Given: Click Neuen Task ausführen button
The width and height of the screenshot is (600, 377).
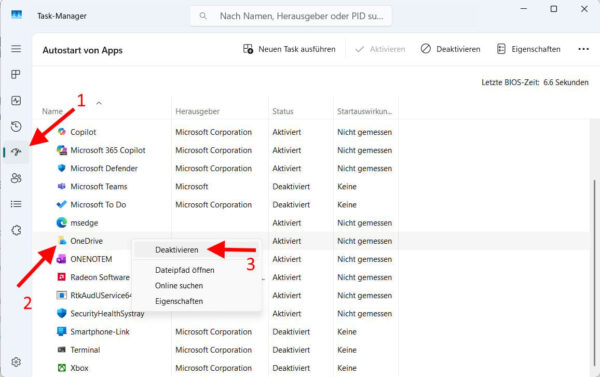Looking at the screenshot, I should 289,49.
